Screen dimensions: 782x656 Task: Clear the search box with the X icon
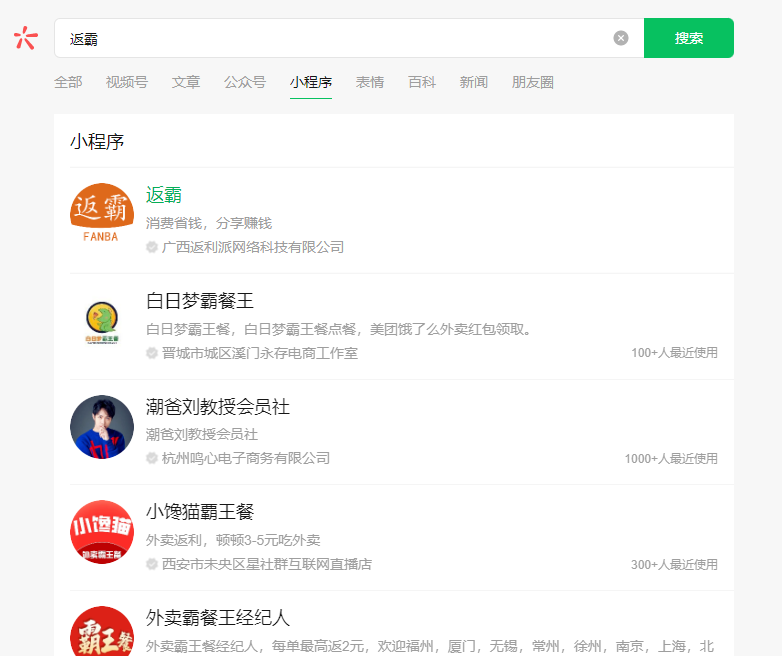click(x=620, y=38)
